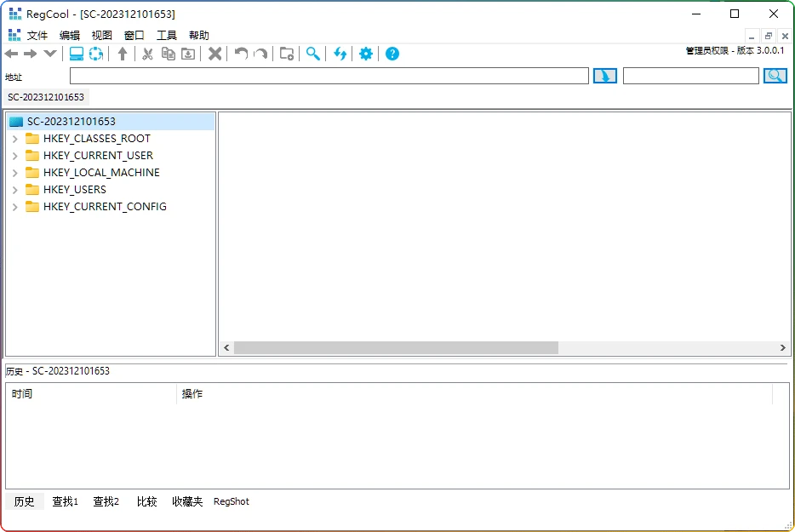The height and width of the screenshot is (532, 795).
Task: Undo the last change with the undo icon
Action: point(240,53)
